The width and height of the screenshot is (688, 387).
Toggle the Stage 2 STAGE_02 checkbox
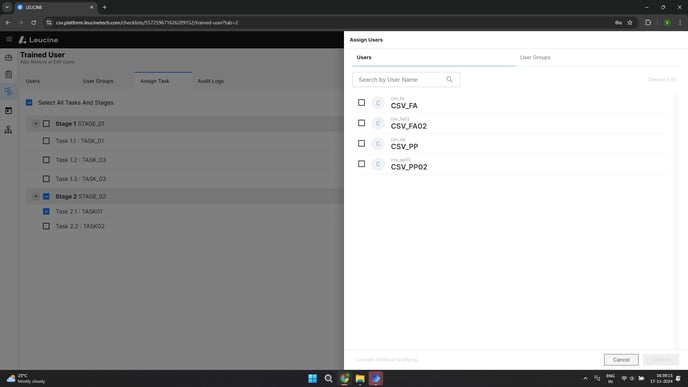[46, 196]
